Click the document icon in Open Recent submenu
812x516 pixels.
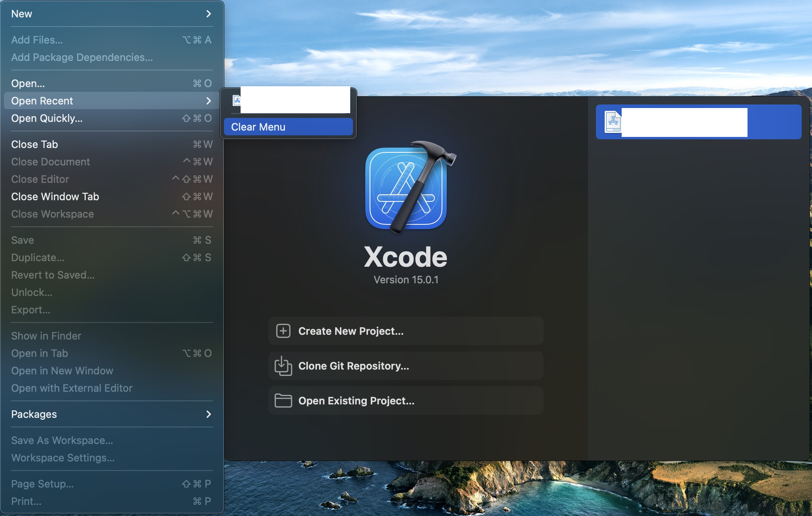coord(237,101)
